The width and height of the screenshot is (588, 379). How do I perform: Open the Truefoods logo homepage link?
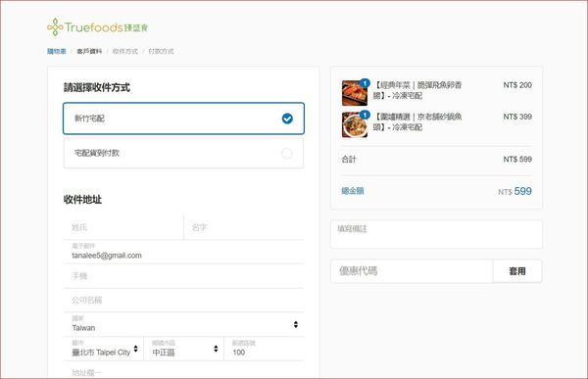(97, 27)
